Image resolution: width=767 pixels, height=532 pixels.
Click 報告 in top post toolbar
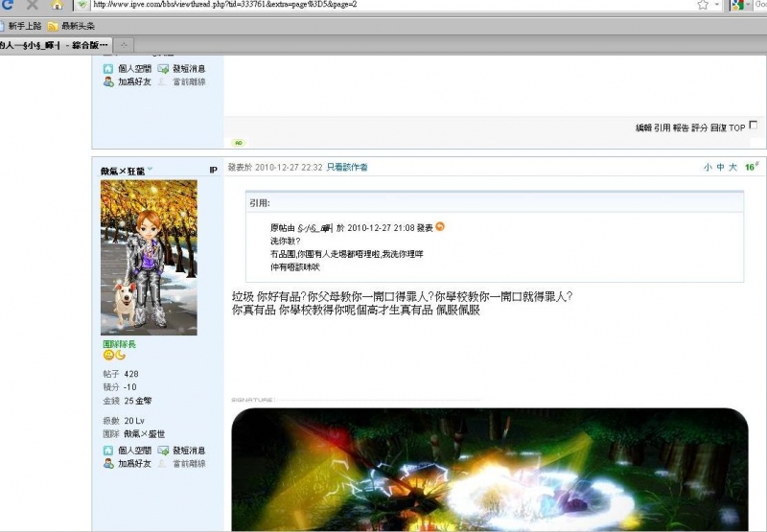click(681, 127)
